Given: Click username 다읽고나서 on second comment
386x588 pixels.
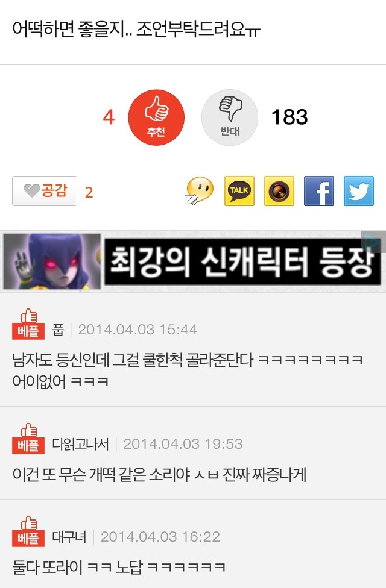Looking at the screenshot, I should point(80,444).
